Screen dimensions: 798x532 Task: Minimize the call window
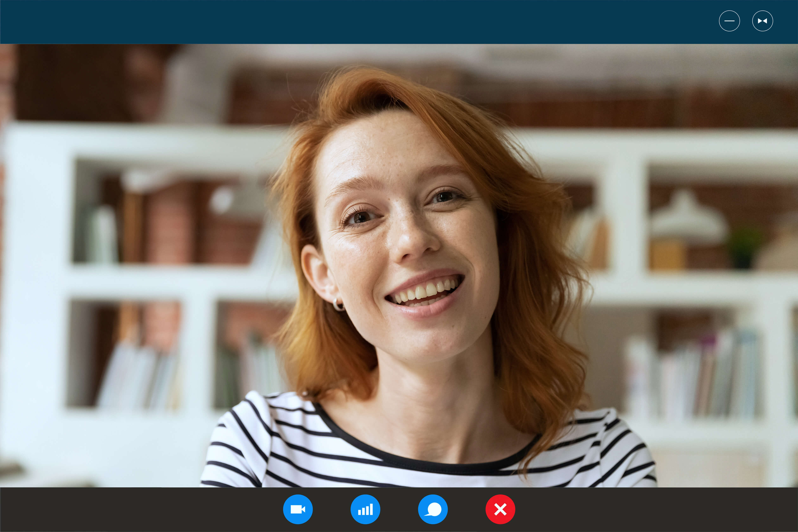729,21
